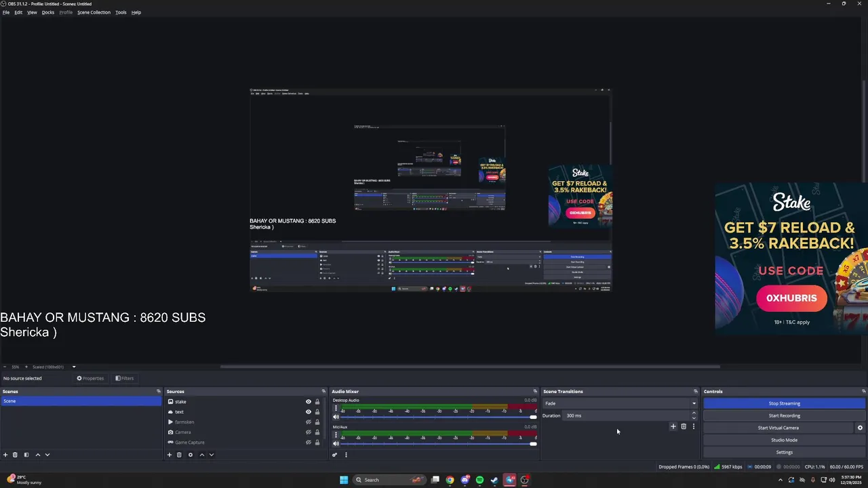868x488 pixels.
Task: Open the Tools menu
Action: tap(121, 12)
